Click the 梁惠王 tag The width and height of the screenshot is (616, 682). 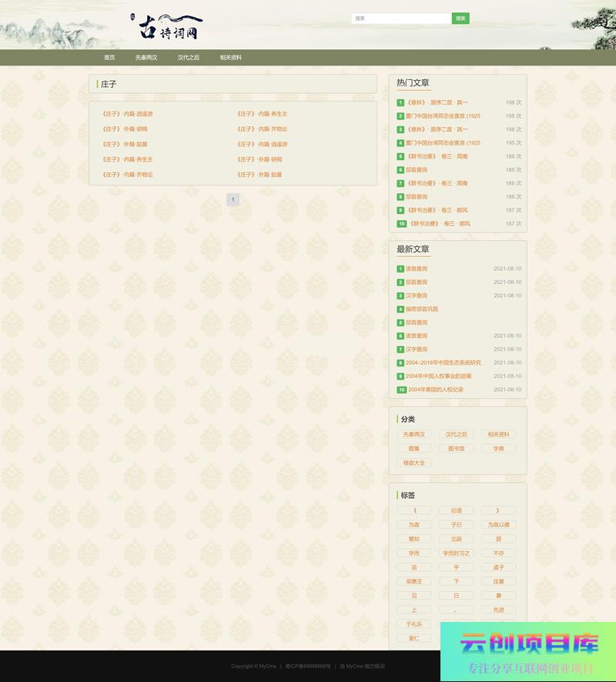pyautogui.click(x=414, y=582)
